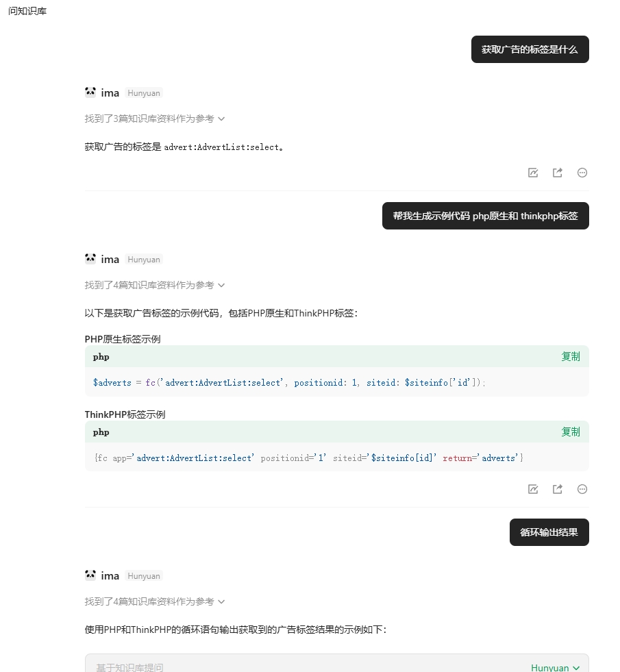Viewport: 620px width, 672px height.
Task: Click the Hunyuan tag beside first ima reply
Action: coord(144,93)
